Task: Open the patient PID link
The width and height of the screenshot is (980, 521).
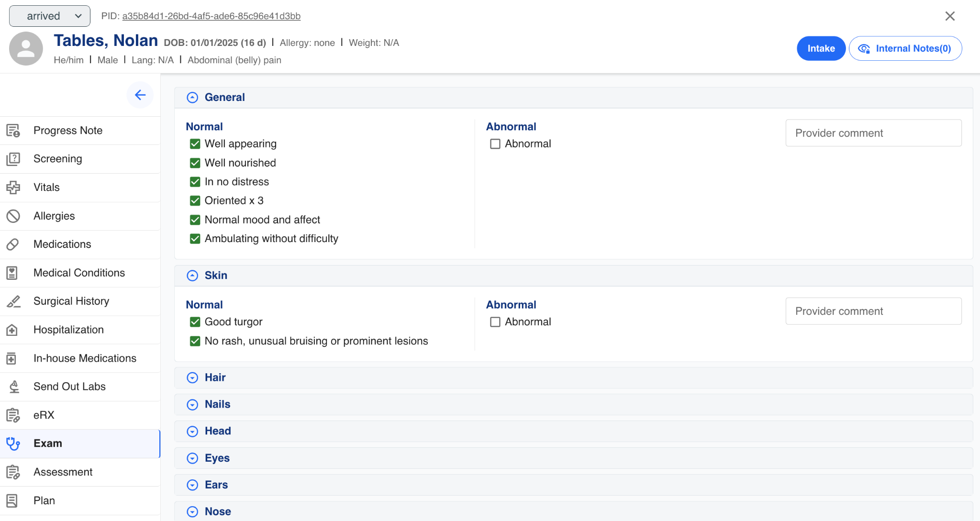Action: click(211, 16)
